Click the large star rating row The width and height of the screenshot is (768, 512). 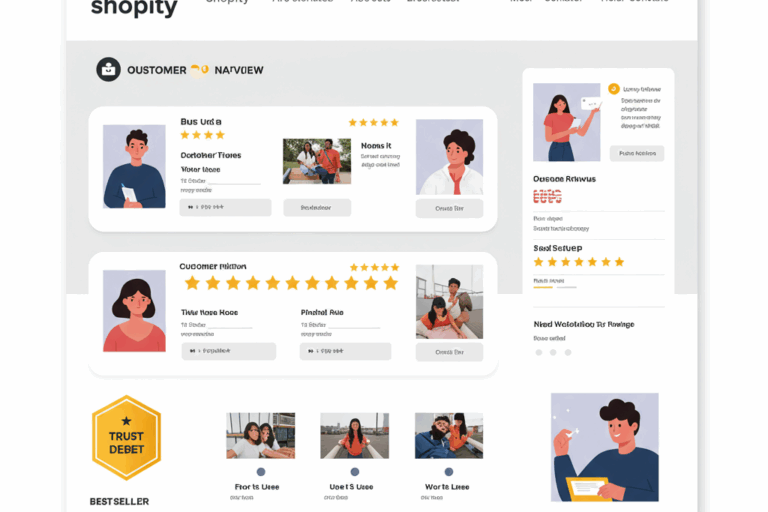tap(291, 283)
